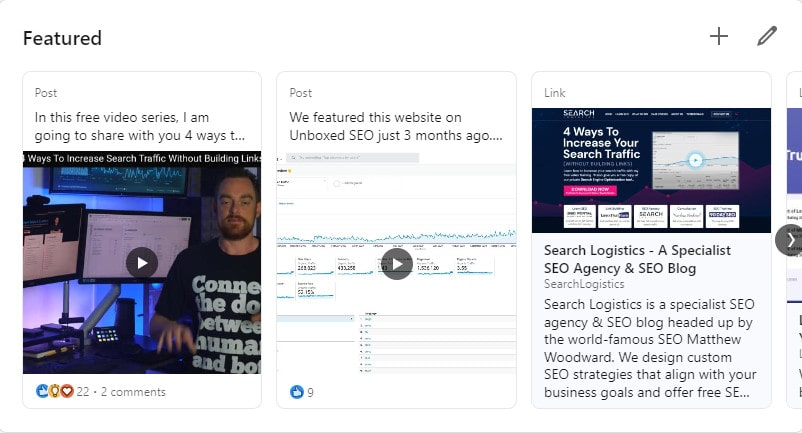
Task: Click the plus icon to add featured item
Action: click(x=719, y=37)
